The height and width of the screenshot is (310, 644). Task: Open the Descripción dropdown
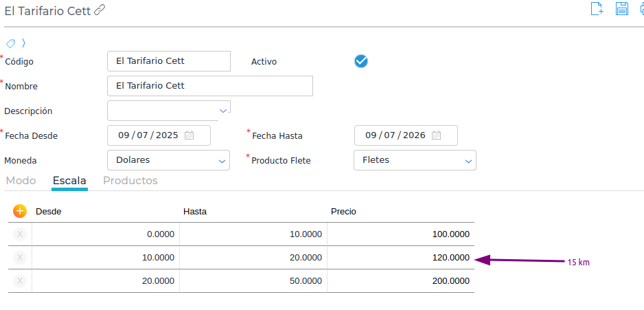click(x=222, y=110)
